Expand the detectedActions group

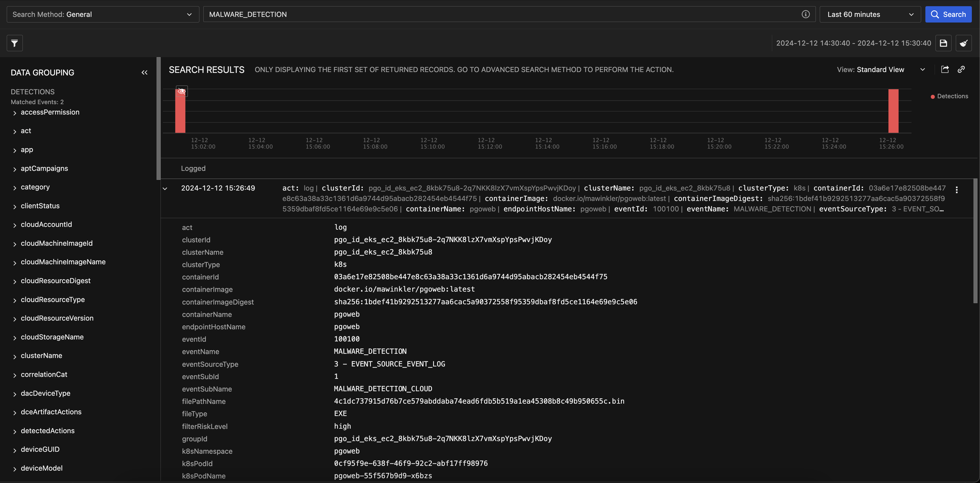(14, 432)
